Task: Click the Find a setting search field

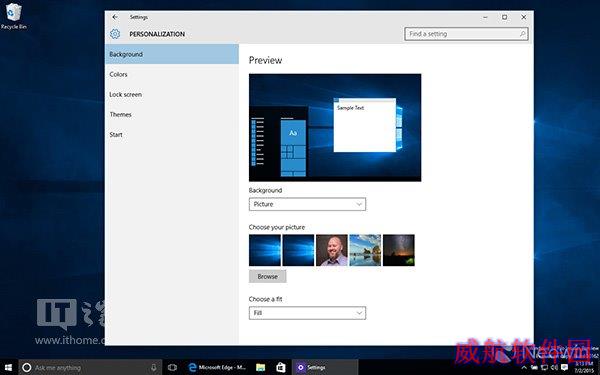Action: point(466,34)
